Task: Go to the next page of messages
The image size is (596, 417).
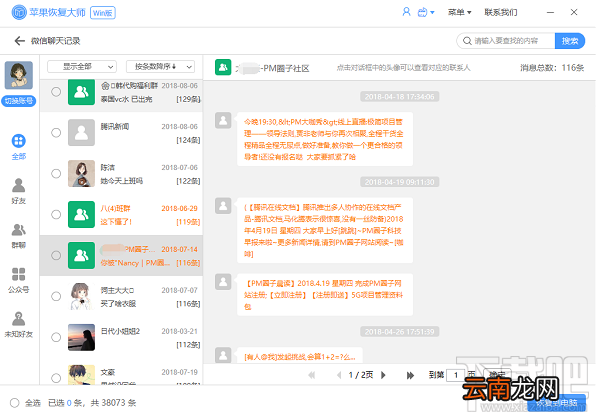Action: pos(383,376)
